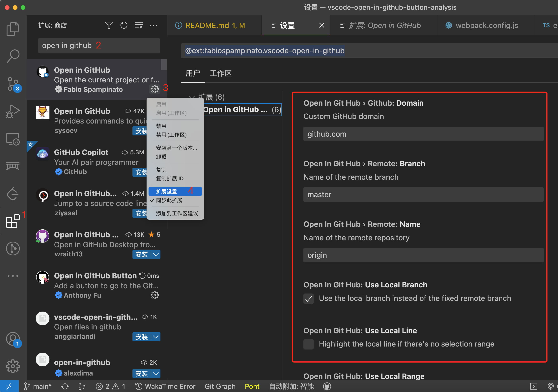
Task: Open the Run and Debug view
Action: (x=13, y=111)
